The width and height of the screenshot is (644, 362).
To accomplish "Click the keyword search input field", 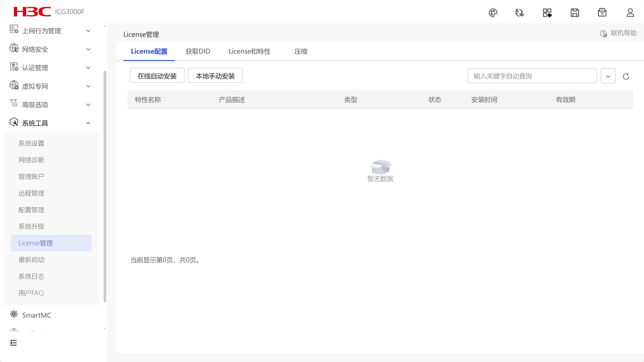I will pyautogui.click(x=532, y=76).
